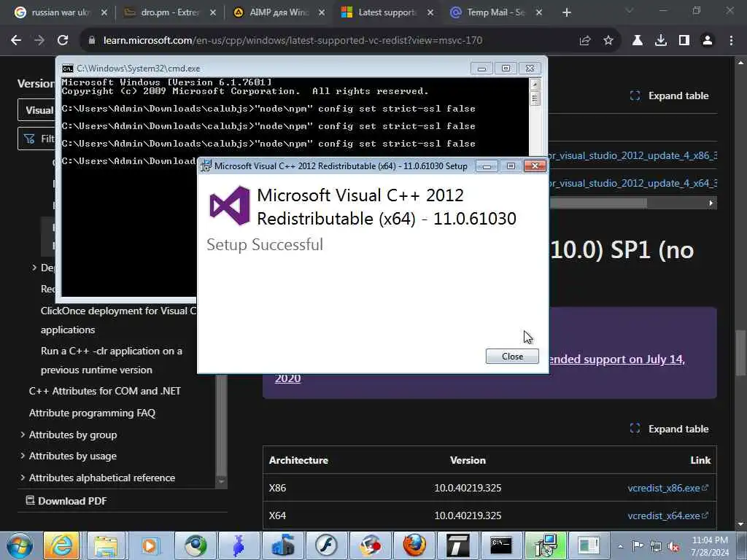Open the browser downloads tray
The height and width of the screenshot is (560, 747).
tap(661, 41)
